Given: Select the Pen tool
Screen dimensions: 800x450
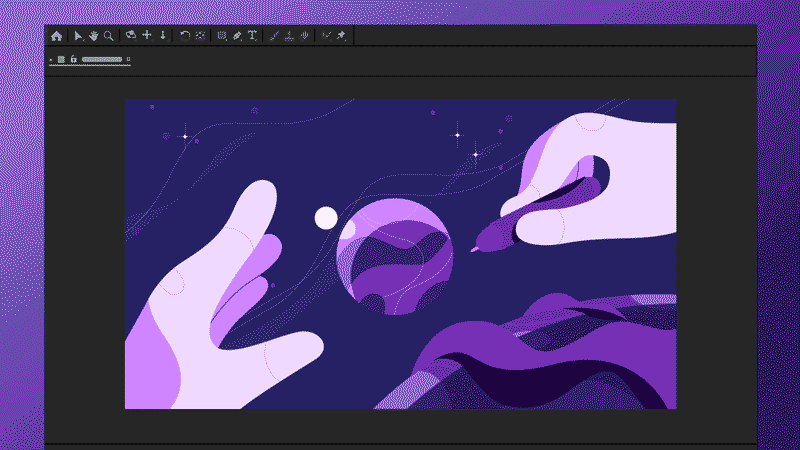Looking at the screenshot, I should 237,35.
